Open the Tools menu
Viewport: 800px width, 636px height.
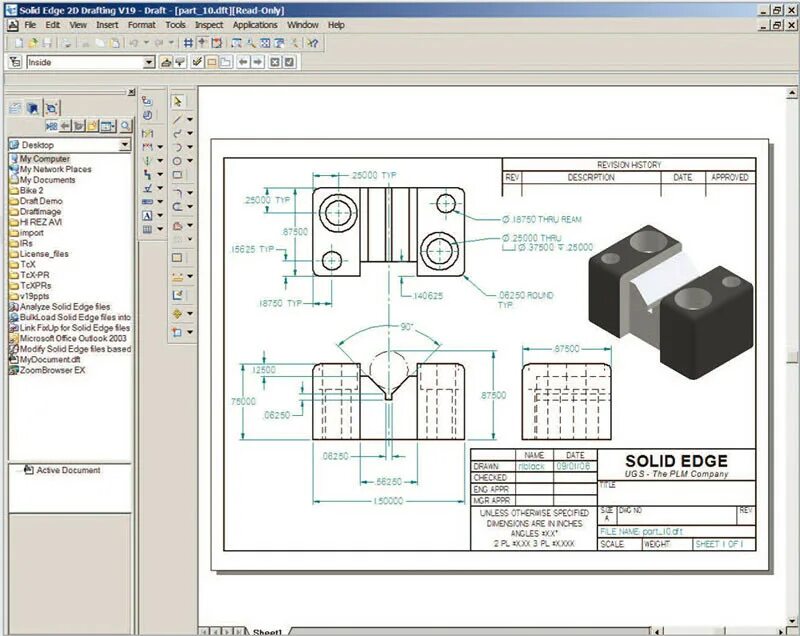click(x=175, y=25)
